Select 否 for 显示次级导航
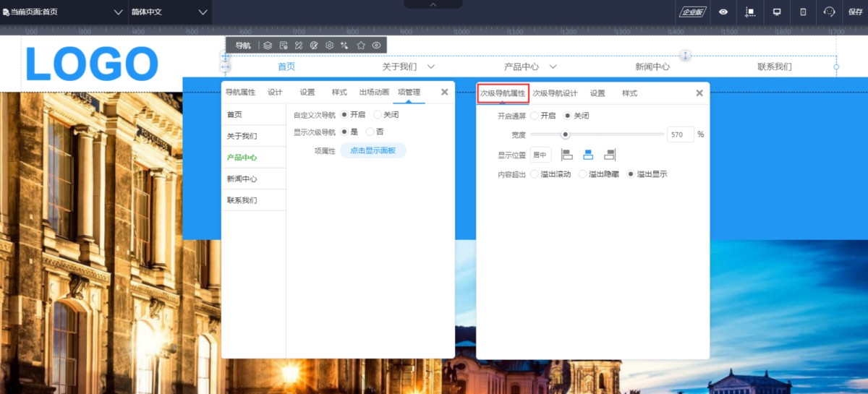 pyautogui.click(x=370, y=132)
